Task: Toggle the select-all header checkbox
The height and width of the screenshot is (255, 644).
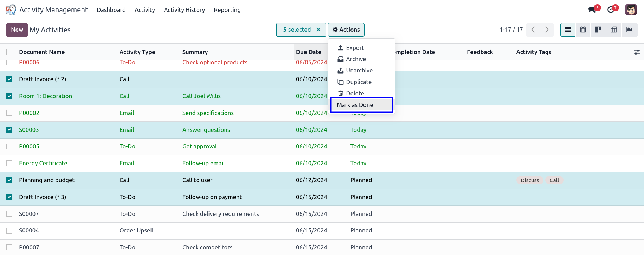Action: click(x=9, y=52)
